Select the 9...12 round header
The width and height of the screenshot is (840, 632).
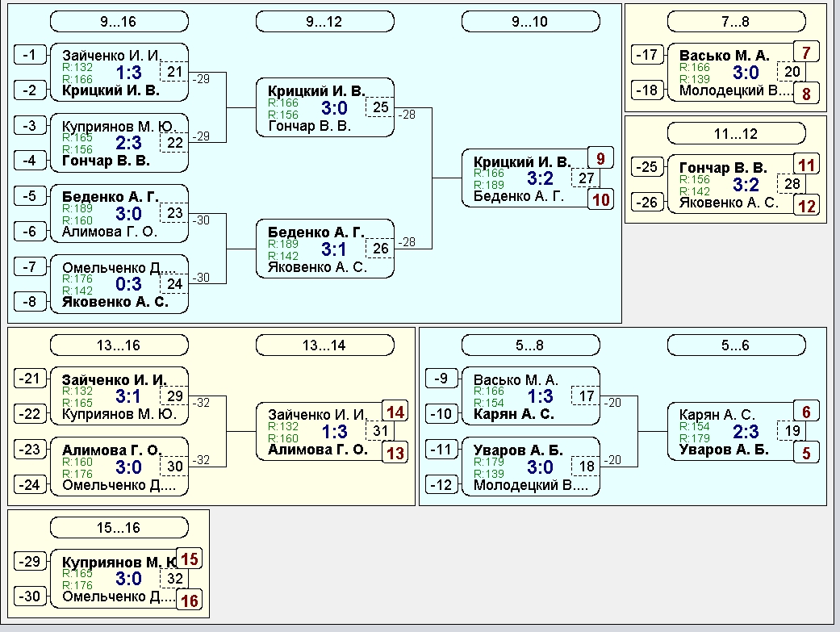point(324,22)
